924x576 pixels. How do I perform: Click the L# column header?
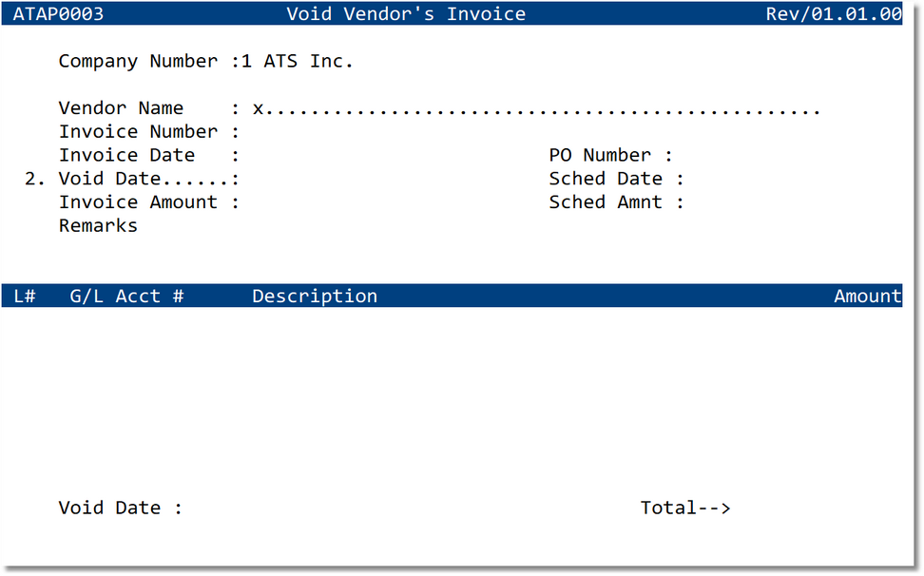point(25,297)
